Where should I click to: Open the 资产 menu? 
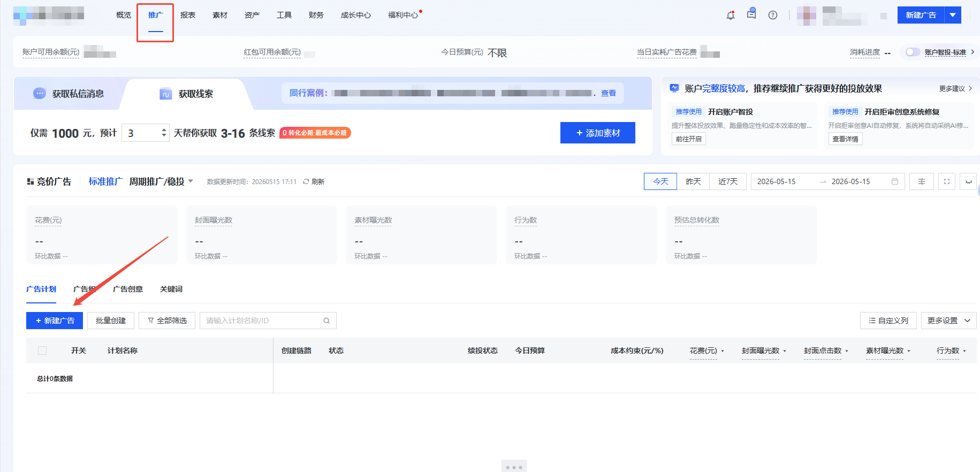252,15
